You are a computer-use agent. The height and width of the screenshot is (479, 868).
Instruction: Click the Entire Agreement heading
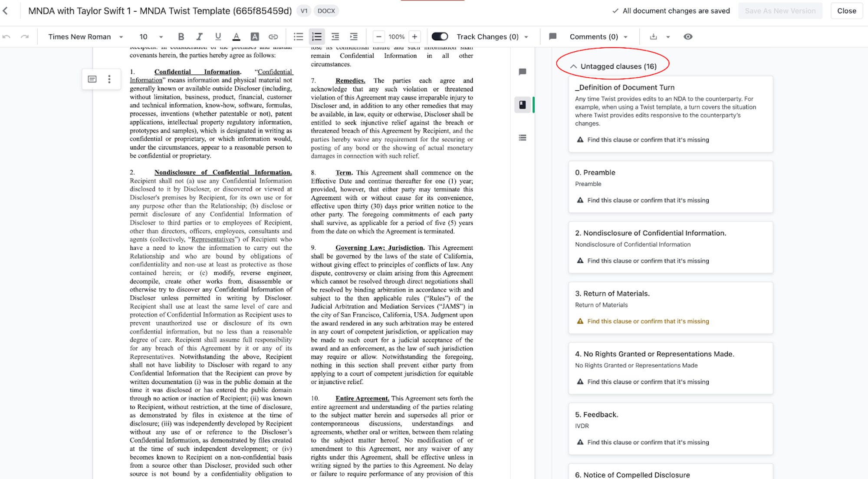[362, 398]
